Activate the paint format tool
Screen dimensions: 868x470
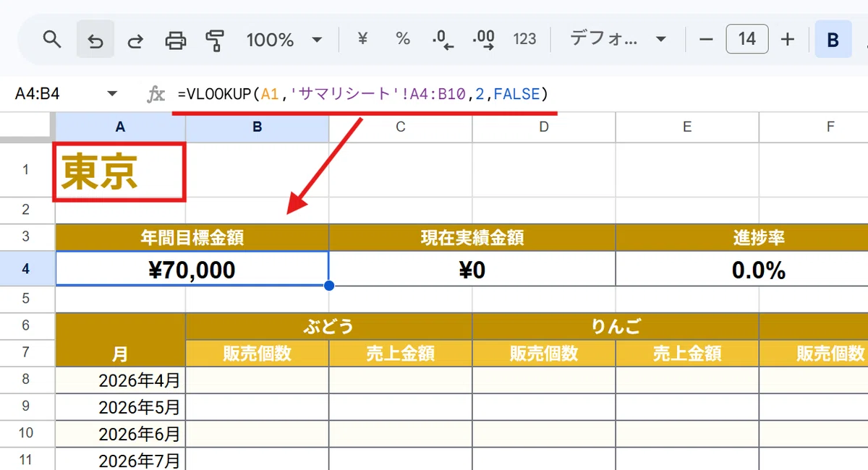[215, 39]
